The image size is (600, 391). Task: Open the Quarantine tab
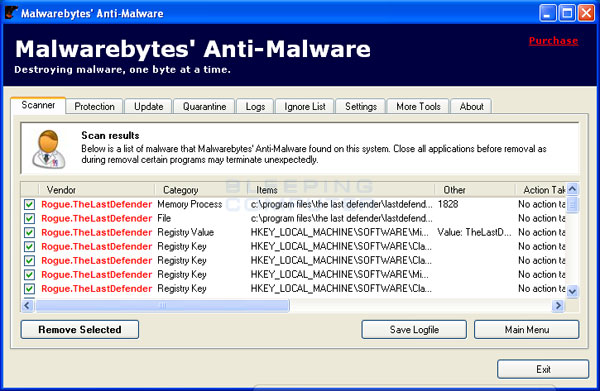coord(204,106)
